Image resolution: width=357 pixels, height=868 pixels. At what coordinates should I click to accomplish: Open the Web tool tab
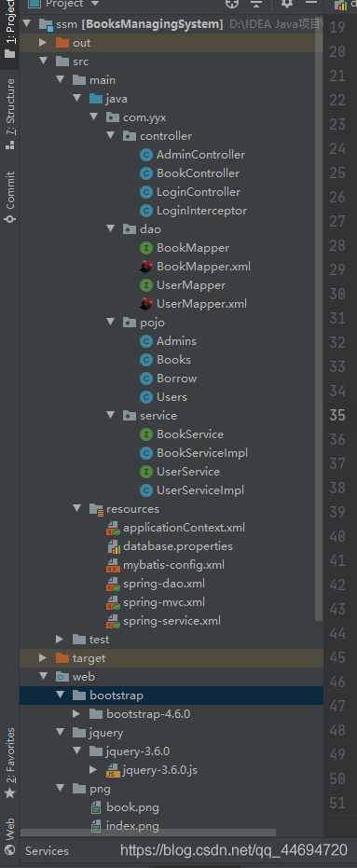(9, 836)
